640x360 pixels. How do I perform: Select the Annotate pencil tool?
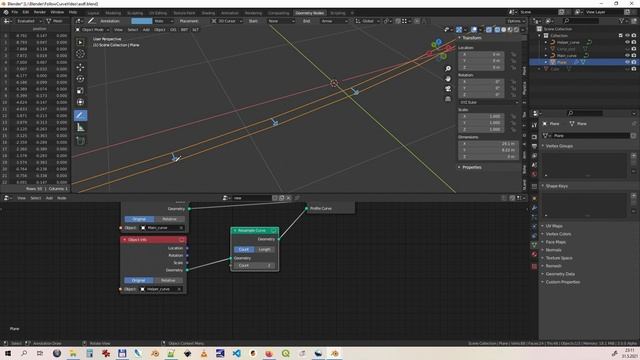80,116
